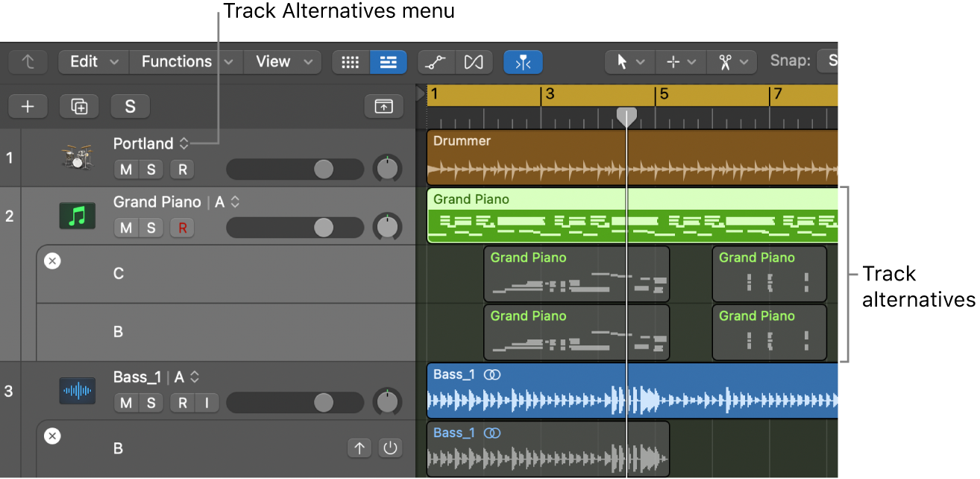Open the marquee crosshair tool menu
The height and width of the screenshot is (479, 980).
click(x=681, y=62)
